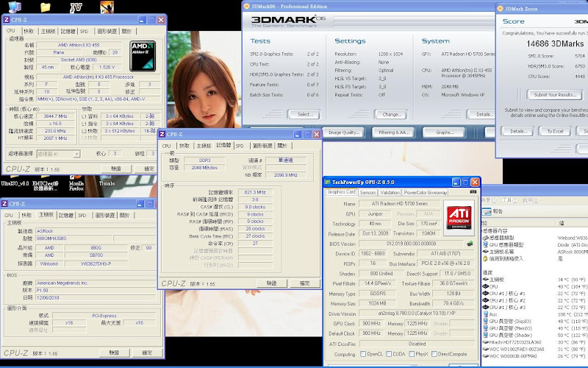Enable the CUDA checkbox in GPU-Z
The height and width of the screenshot is (368, 588).
coord(389,354)
